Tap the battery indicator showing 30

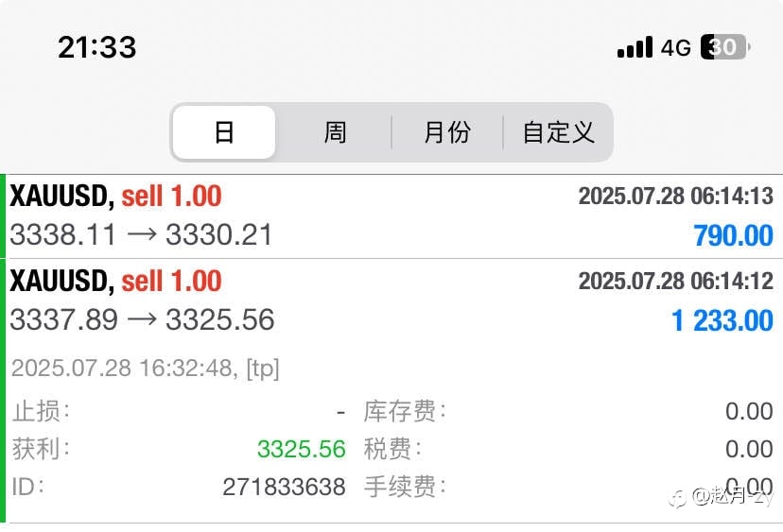coord(726,47)
